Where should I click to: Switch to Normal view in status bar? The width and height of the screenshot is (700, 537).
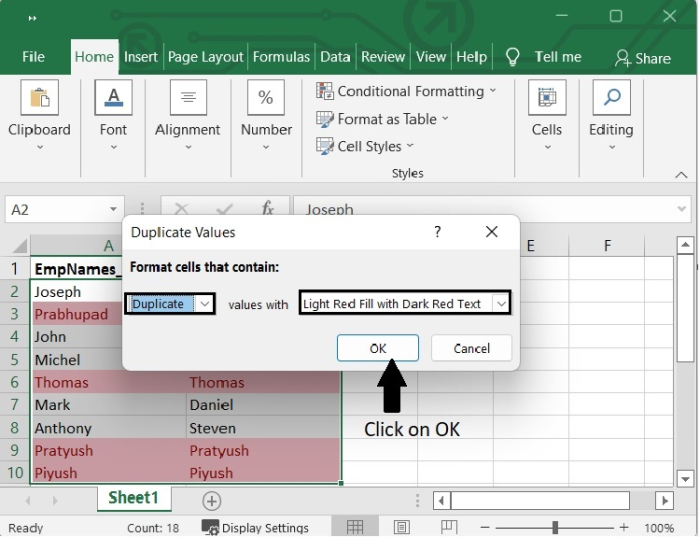pyautogui.click(x=355, y=527)
